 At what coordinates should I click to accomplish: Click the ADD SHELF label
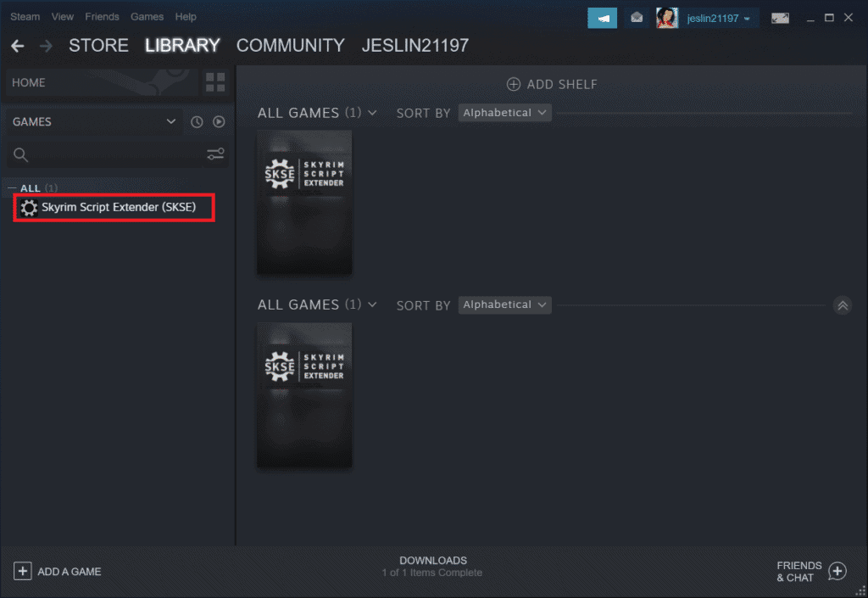562,84
